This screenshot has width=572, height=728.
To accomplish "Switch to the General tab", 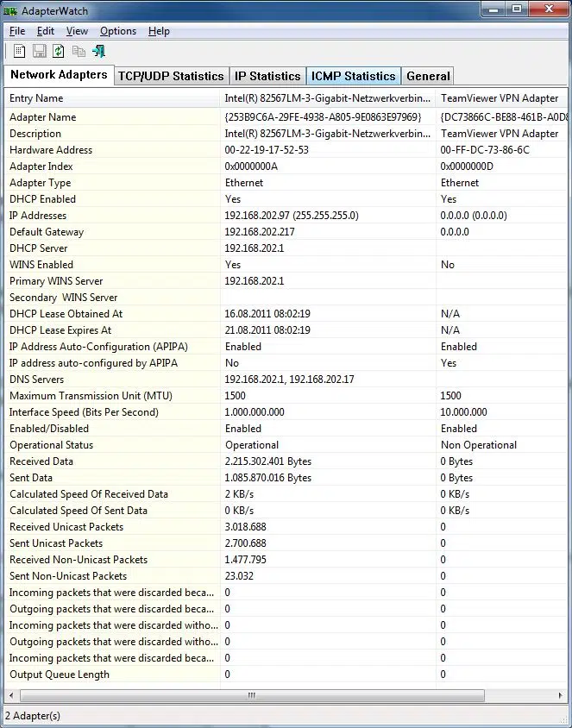I will [428, 76].
